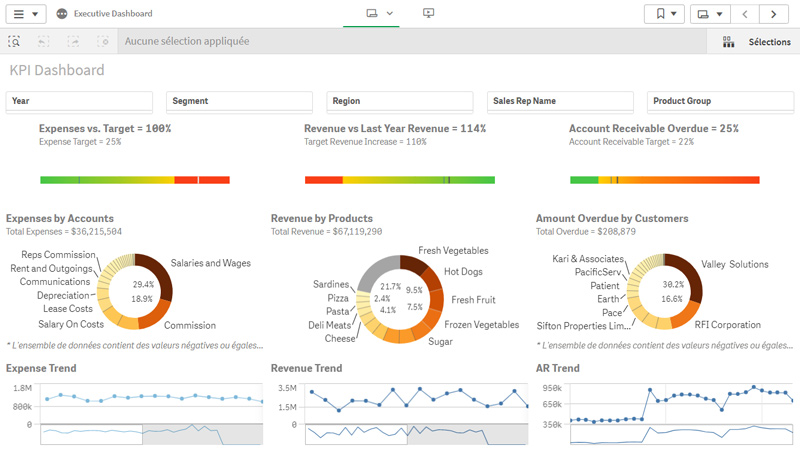Select the Fresh Fruit label
Viewport: 800px width, 450px height.
click(473, 300)
